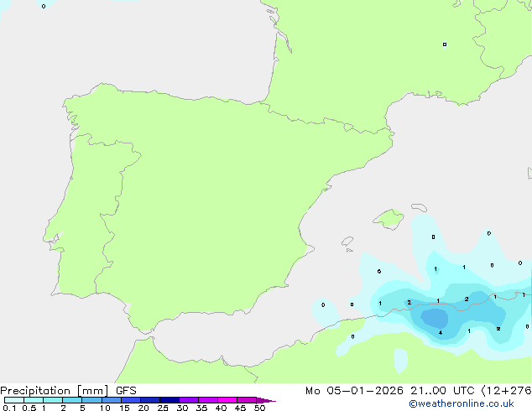Click the "5" legend scale label

(82, 408)
